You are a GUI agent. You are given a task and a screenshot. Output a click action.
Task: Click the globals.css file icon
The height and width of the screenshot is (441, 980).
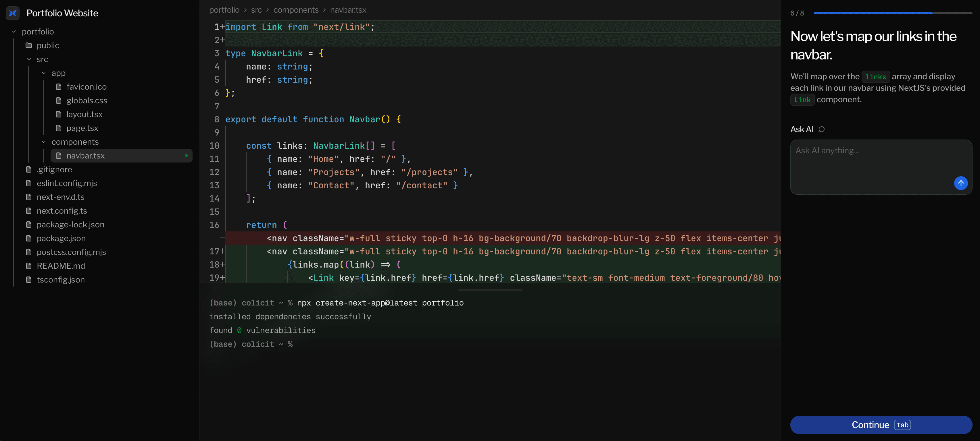pos(59,101)
